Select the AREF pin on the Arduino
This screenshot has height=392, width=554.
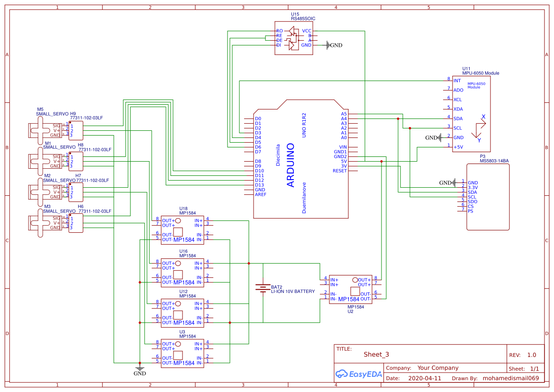coord(250,194)
